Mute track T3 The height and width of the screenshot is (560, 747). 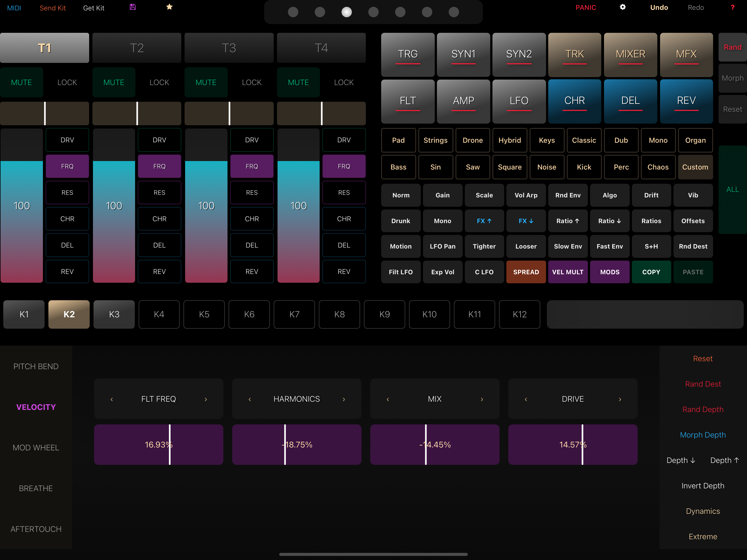click(206, 82)
